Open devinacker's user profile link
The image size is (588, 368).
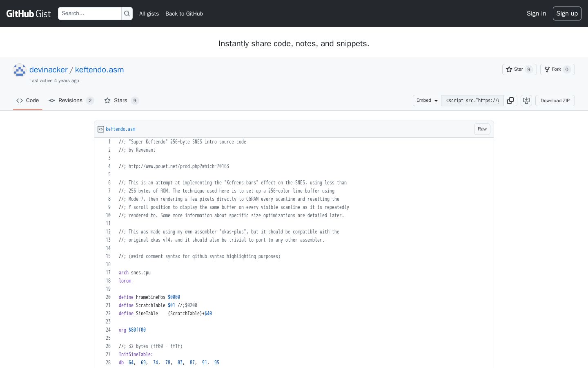click(x=48, y=70)
